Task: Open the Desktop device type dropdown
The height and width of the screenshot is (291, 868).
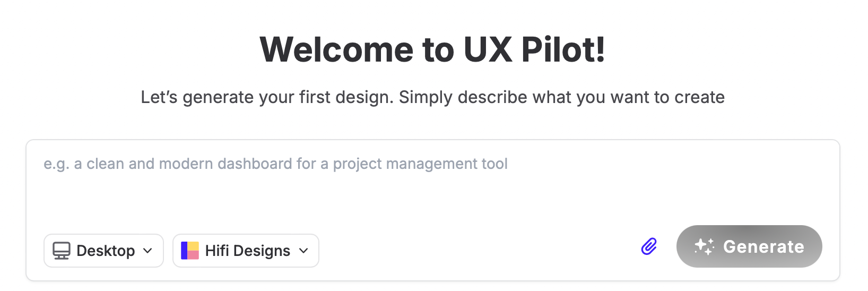Action: coord(103,251)
